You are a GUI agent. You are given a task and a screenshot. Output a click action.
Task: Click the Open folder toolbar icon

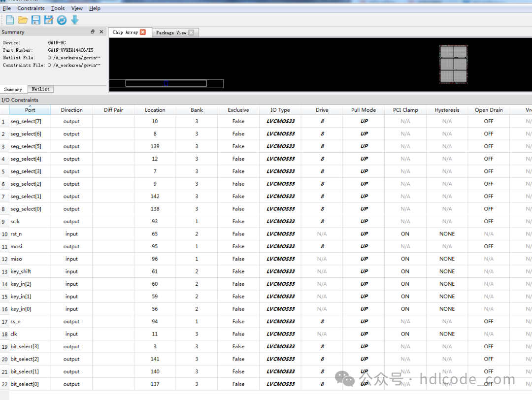(23, 20)
